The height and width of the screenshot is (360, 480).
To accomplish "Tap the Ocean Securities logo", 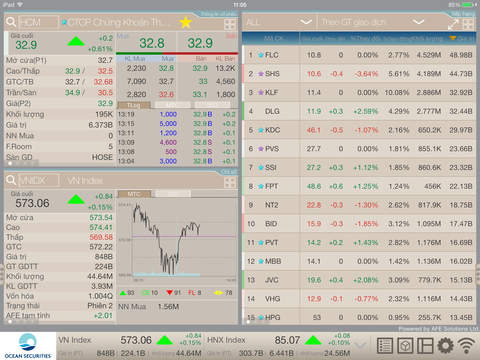I will 28,346.
